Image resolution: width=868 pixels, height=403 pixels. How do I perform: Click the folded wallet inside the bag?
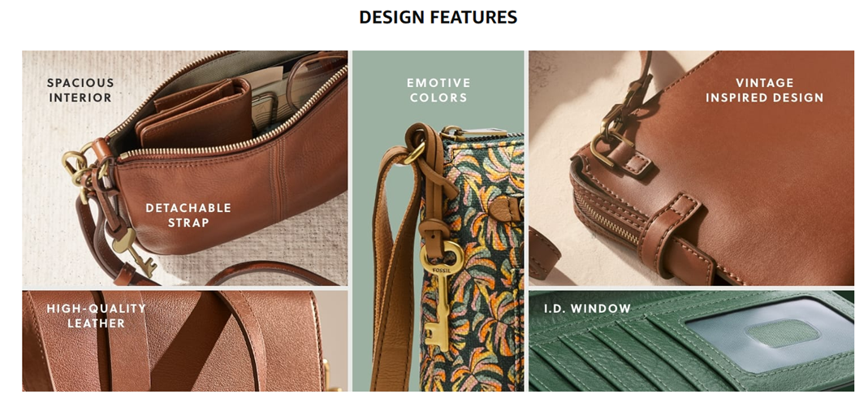pos(195,112)
